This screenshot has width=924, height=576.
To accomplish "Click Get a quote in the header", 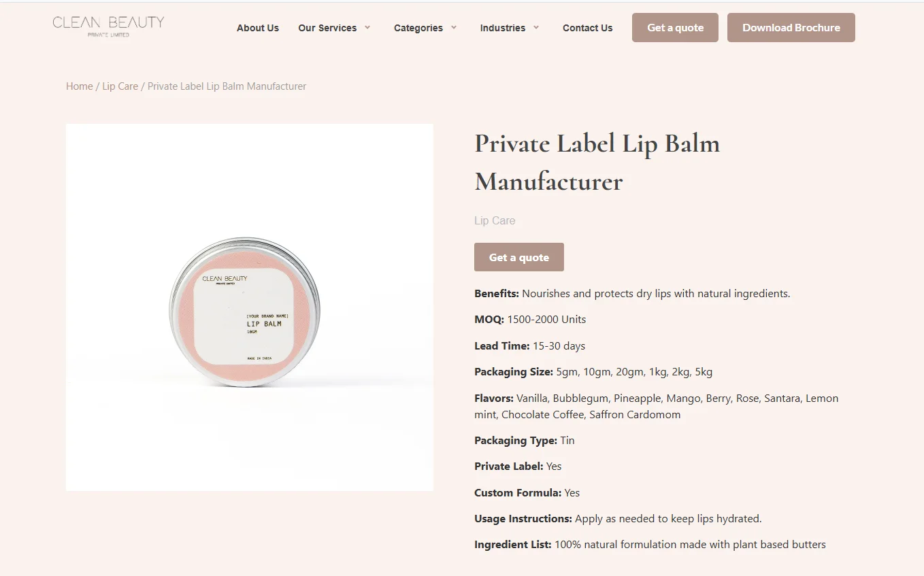I will point(675,27).
